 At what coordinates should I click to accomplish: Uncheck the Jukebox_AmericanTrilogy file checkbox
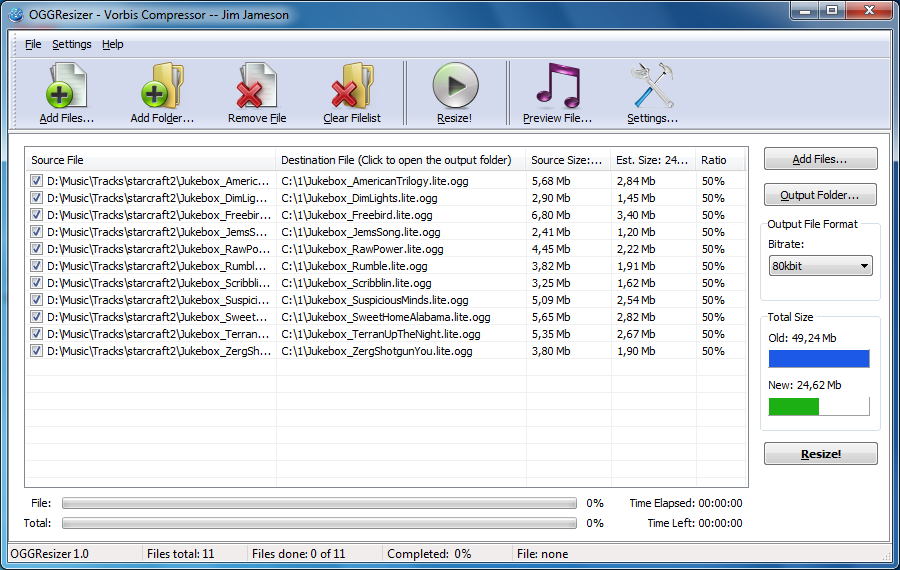(x=36, y=181)
